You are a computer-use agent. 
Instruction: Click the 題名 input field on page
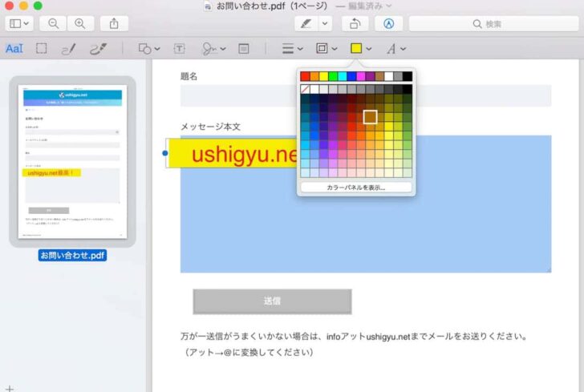pos(366,95)
